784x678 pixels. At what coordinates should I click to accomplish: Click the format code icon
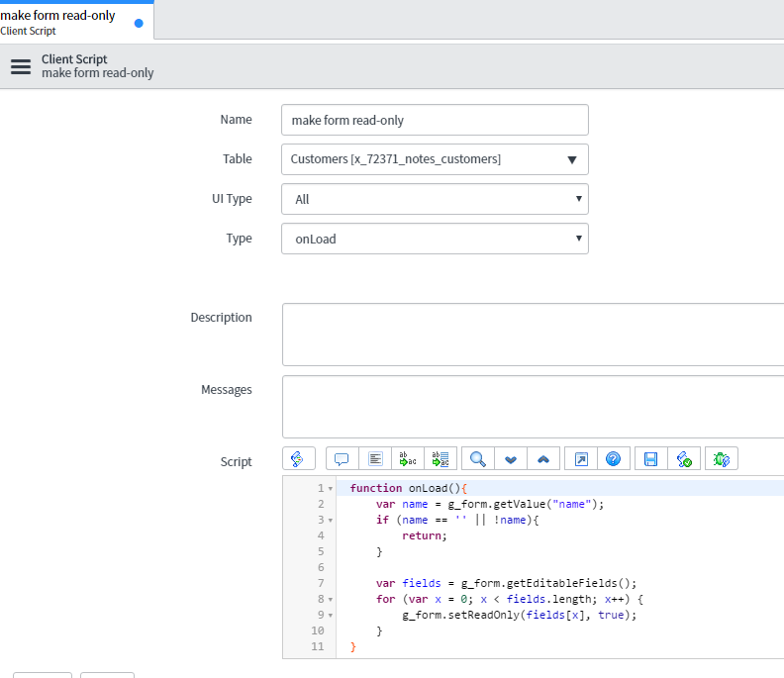pyautogui.click(x=375, y=459)
